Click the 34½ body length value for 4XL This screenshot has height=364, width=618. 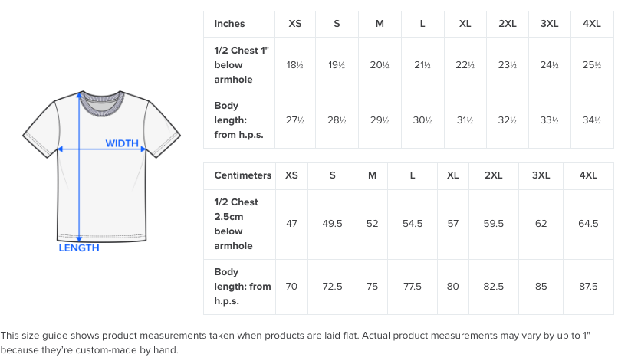592,120
